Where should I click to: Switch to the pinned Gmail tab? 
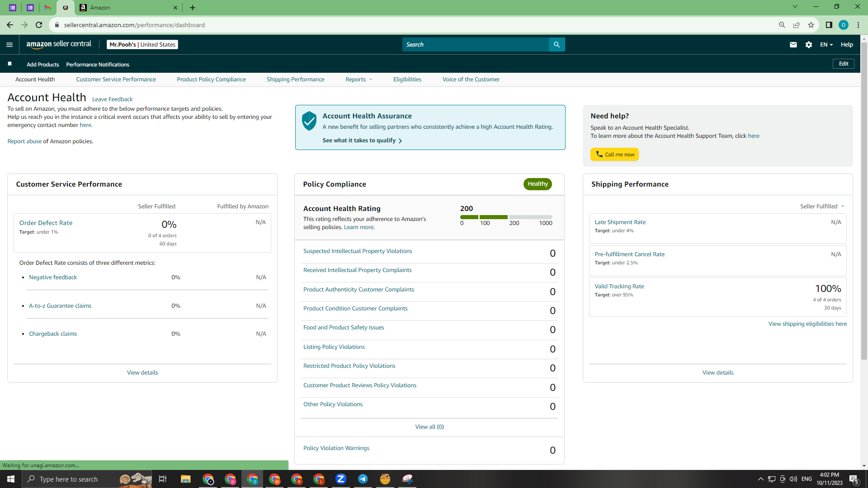point(47,7)
